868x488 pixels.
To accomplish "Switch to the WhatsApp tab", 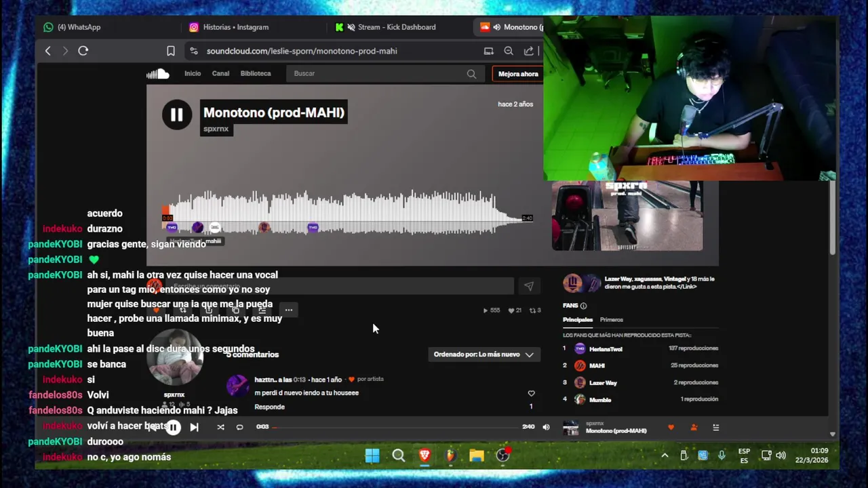I will point(79,27).
